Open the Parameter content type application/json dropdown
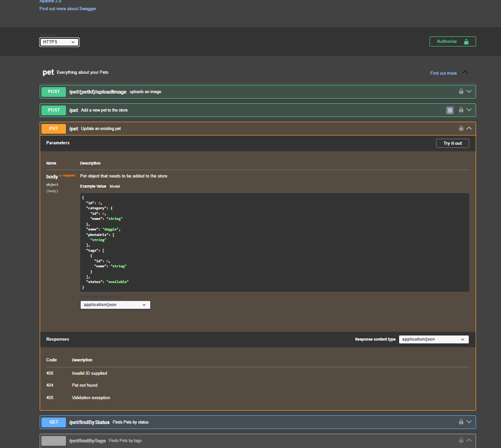This screenshot has height=448, width=501. point(115,305)
